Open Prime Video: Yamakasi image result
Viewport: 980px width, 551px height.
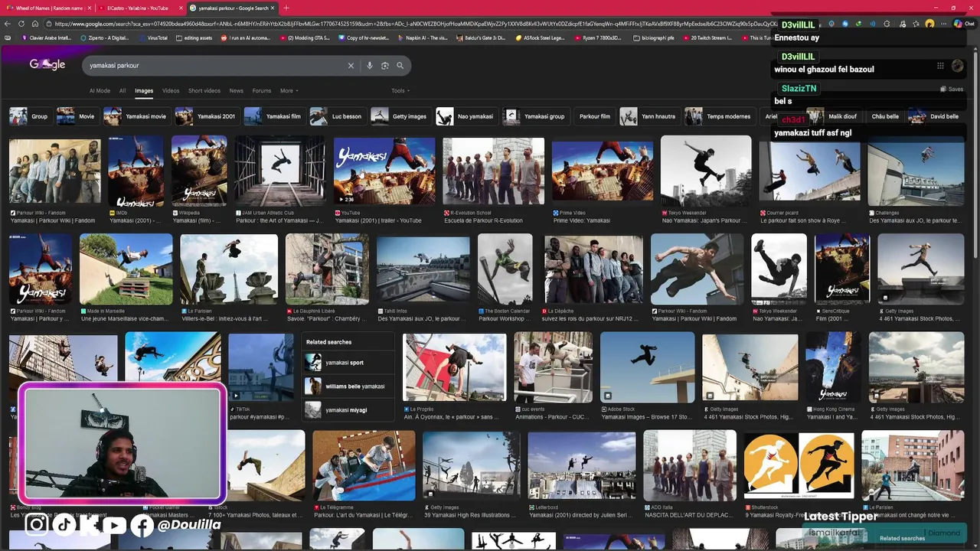[x=603, y=172]
